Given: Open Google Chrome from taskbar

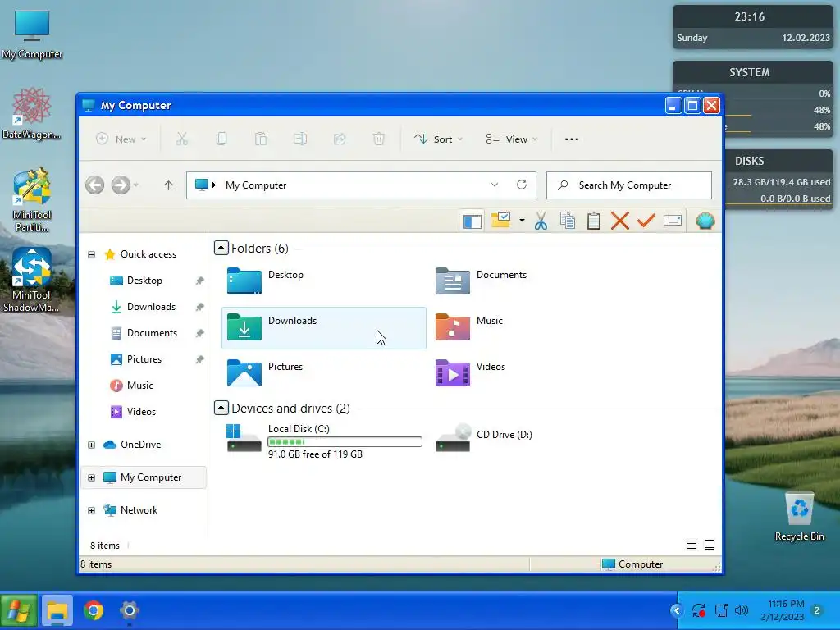Looking at the screenshot, I should [x=94, y=610].
